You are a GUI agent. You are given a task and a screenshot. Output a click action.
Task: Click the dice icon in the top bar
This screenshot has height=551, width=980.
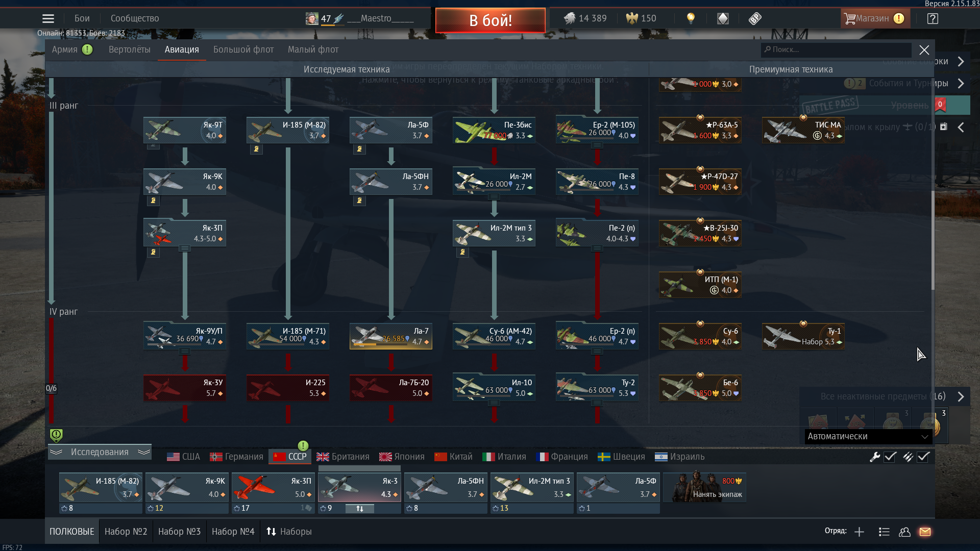pyautogui.click(x=755, y=19)
